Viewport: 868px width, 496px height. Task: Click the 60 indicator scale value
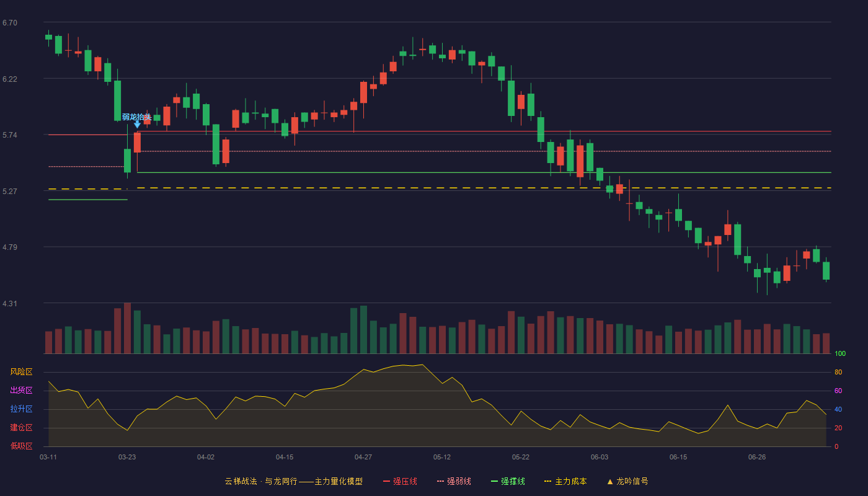838,391
